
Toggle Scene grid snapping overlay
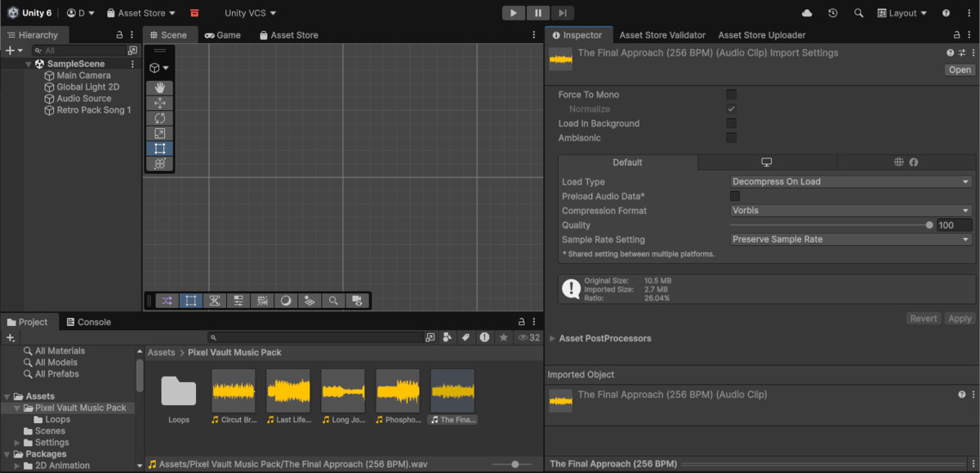[262, 301]
